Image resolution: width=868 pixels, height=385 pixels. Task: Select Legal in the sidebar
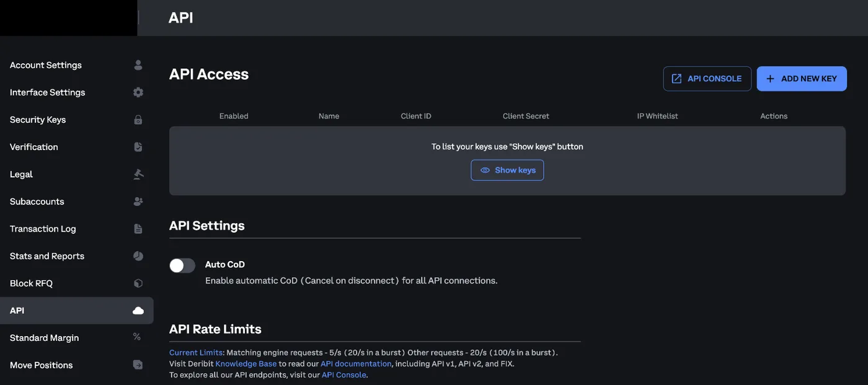tap(77, 174)
